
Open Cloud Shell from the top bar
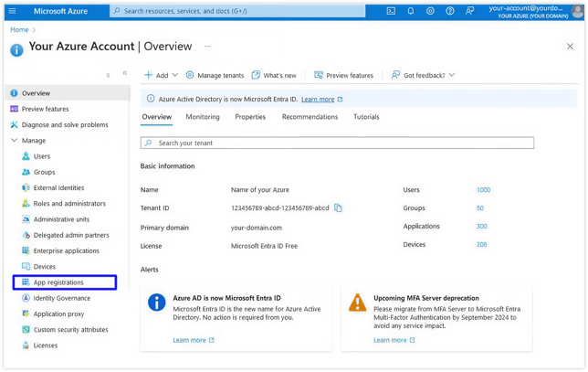[391, 11]
